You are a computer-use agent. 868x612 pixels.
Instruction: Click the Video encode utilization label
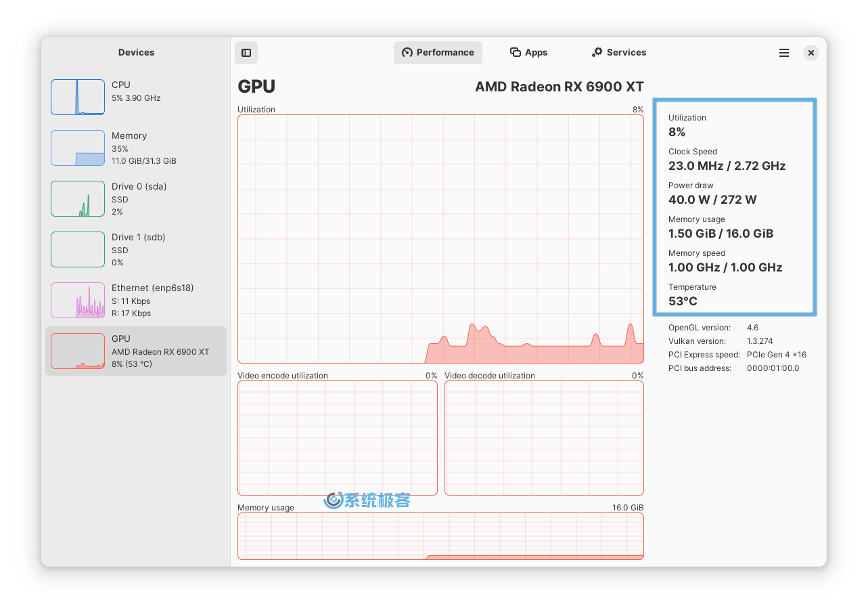coord(283,376)
